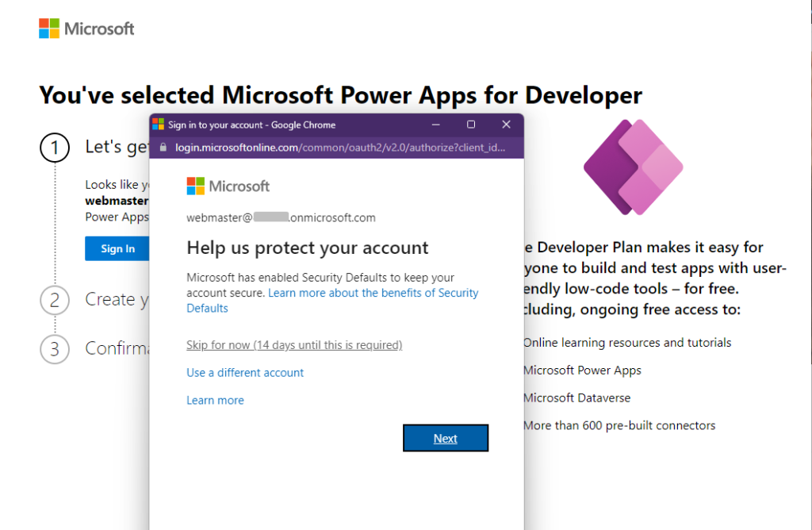Click the popup title "Sign in to your account - Google Chrome"
812x530 pixels.
point(251,125)
